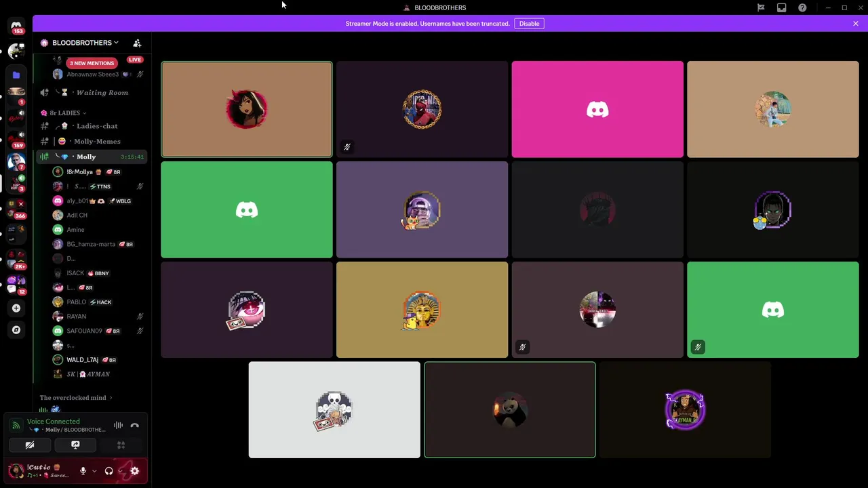Image resolution: width=868 pixels, height=488 pixels.
Task: Collapse the 8r LADIES category
Action: (x=65, y=113)
